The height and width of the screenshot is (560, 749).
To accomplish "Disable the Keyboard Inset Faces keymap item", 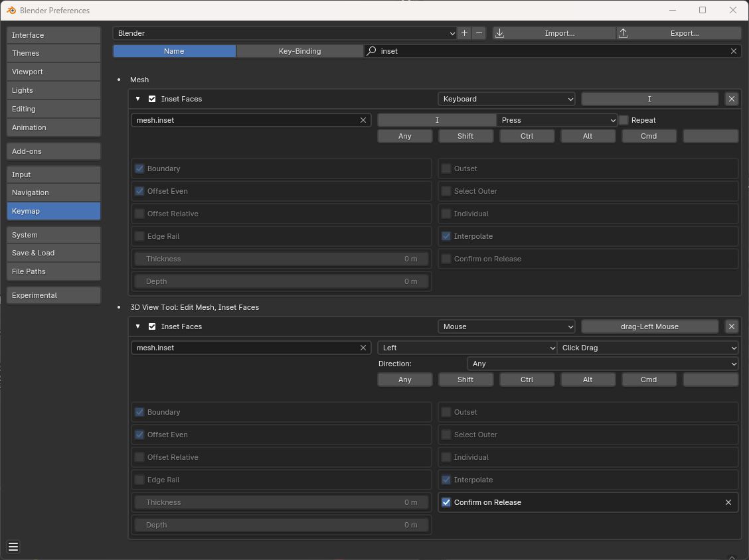I will 152,99.
